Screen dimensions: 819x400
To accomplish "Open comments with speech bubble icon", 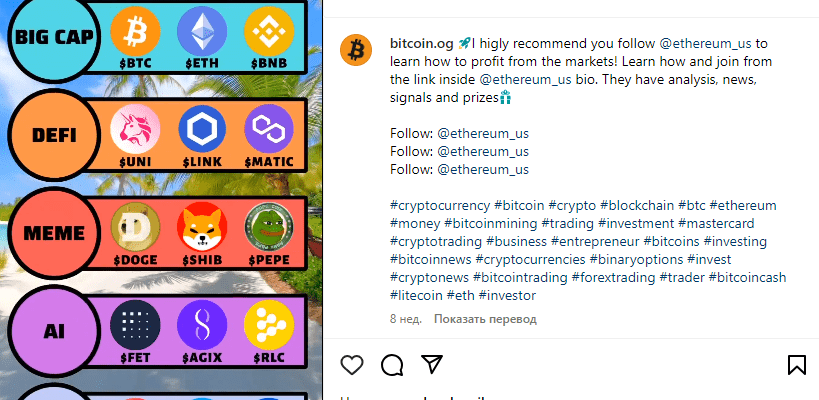I will pos(392,363).
